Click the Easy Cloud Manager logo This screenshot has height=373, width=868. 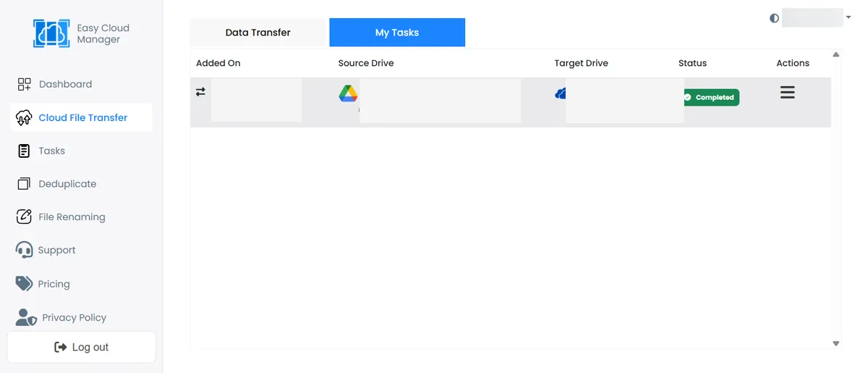pyautogui.click(x=51, y=33)
